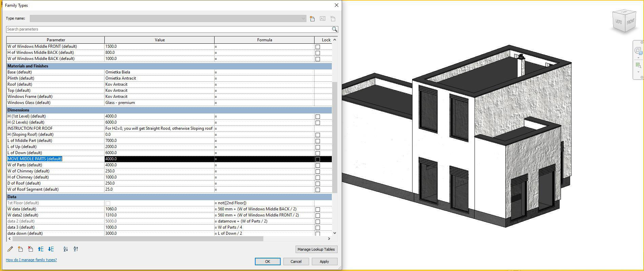644x271 pixels.
Task: Select the 'H (Sloping Roof) (default)' parameter
Action: [56, 134]
